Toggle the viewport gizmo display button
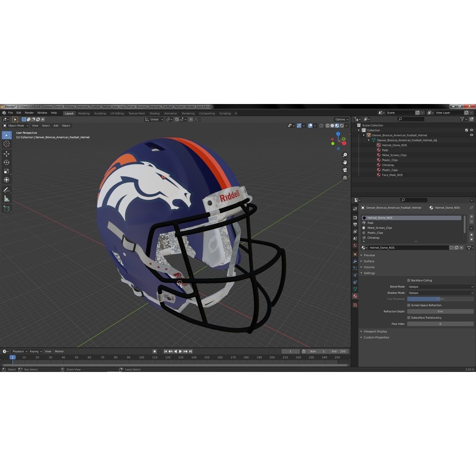 299,126
